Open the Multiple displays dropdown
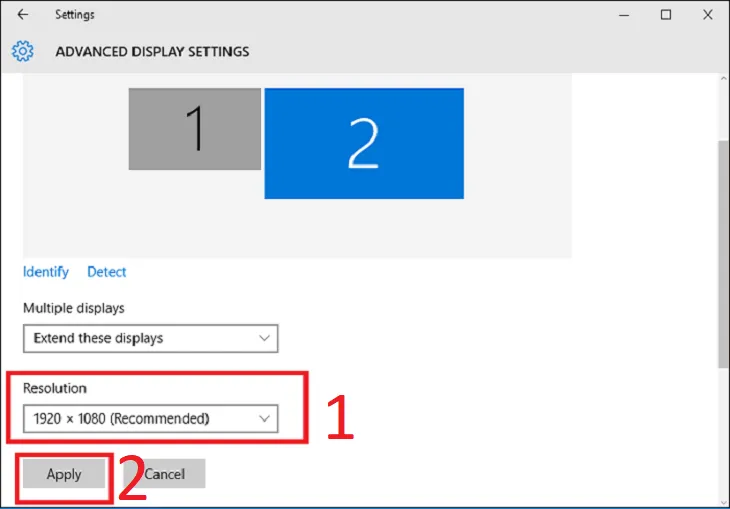Viewport: 730px width, 509px height. click(x=150, y=338)
